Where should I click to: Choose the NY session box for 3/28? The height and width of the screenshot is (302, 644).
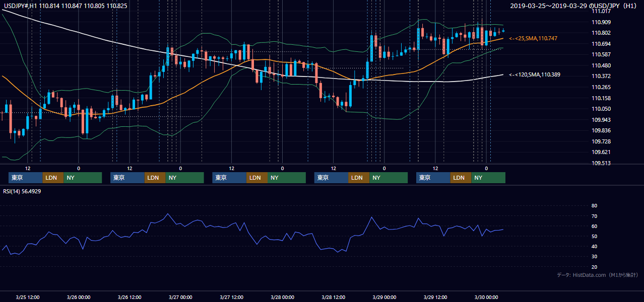[389, 178]
